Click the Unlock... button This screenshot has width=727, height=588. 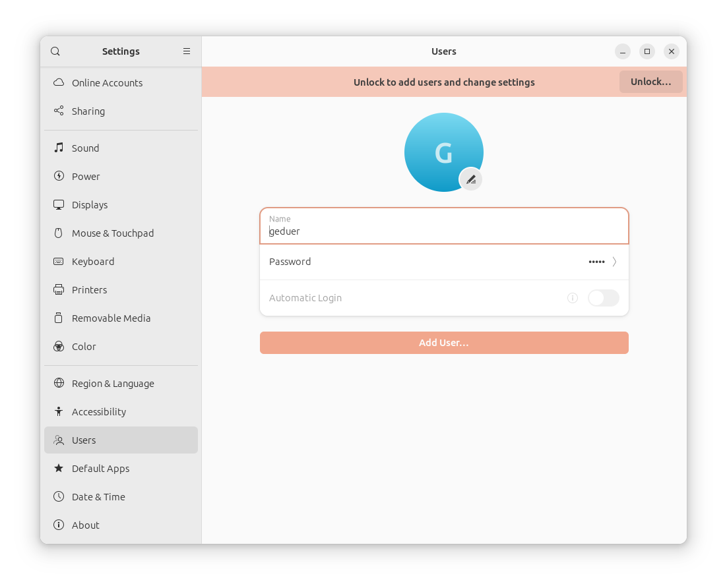click(650, 82)
